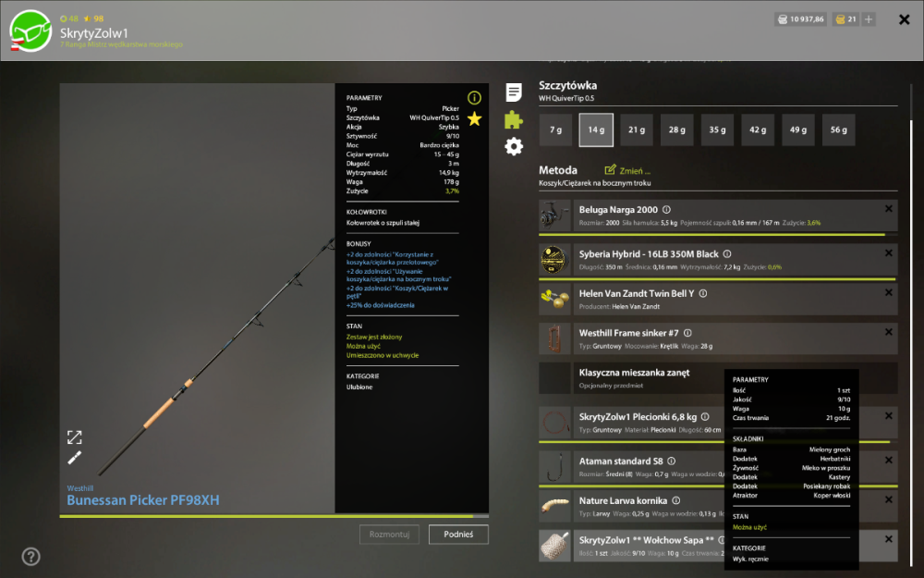This screenshot has width=924, height=578.
Task: Click the Podnieś button
Action: 458,535
